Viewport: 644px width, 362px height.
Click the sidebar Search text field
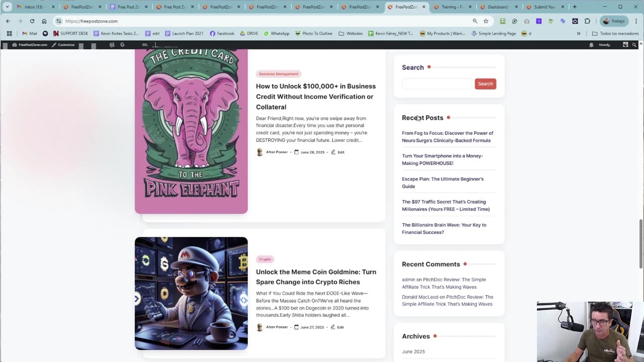[x=437, y=84]
